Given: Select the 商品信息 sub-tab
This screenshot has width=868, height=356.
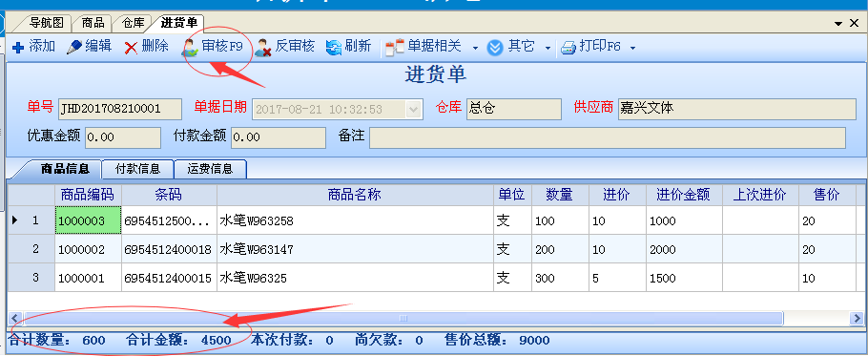Looking at the screenshot, I should click(x=64, y=169).
